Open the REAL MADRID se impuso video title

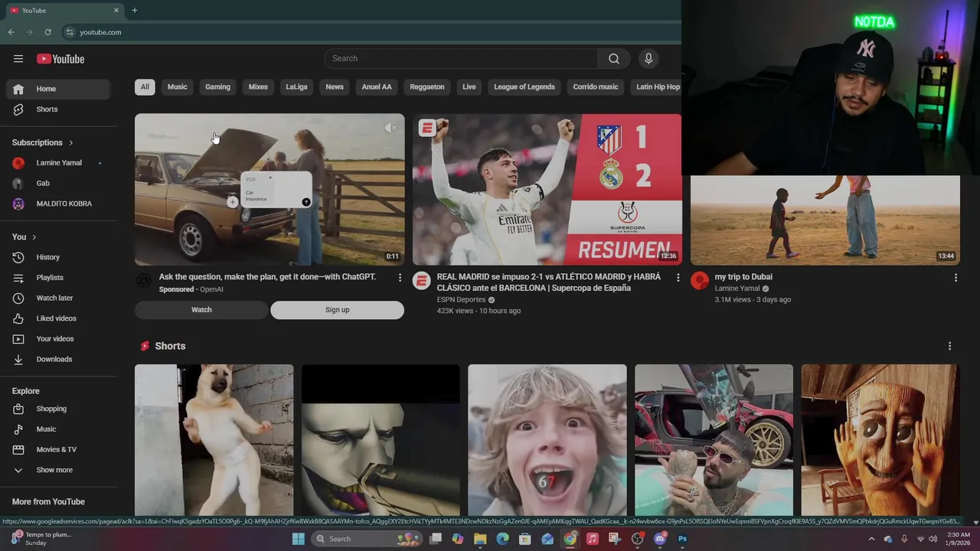coord(549,282)
